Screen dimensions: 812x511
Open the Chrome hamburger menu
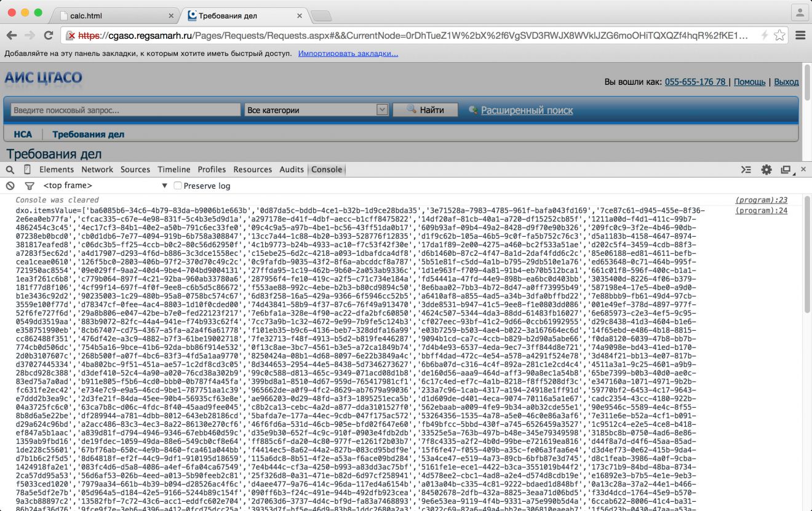pyautogui.click(x=800, y=36)
